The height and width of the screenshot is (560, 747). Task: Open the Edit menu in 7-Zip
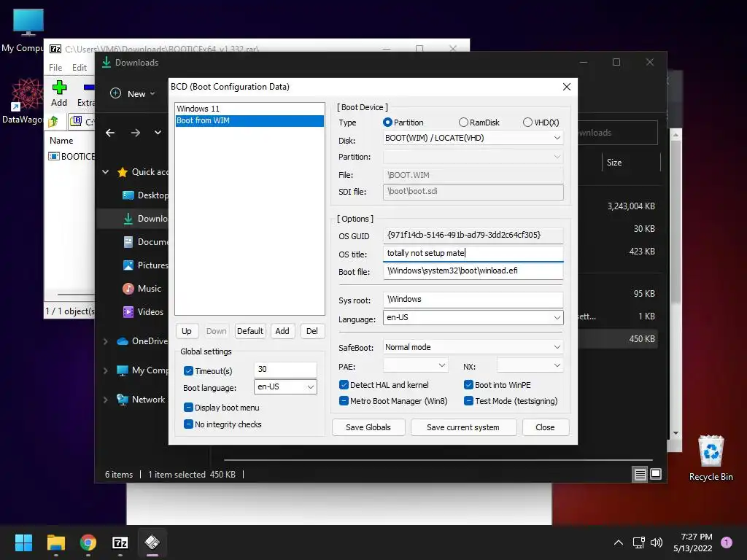[80, 68]
